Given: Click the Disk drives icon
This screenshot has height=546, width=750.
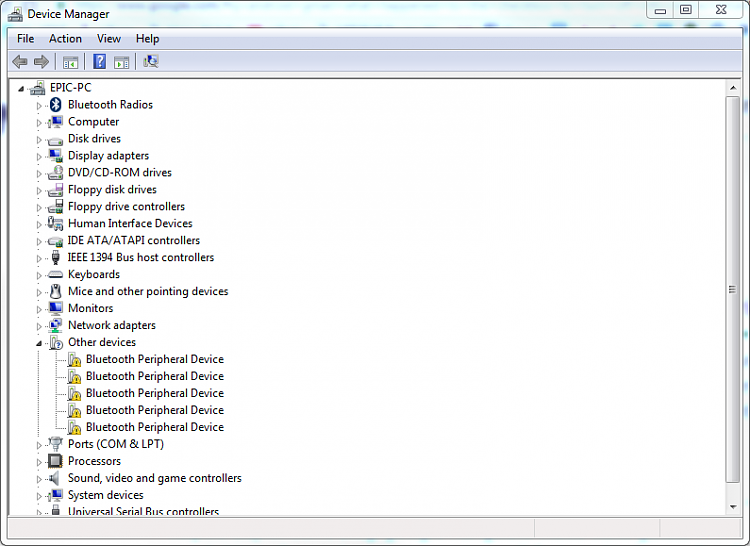Looking at the screenshot, I should point(55,140).
